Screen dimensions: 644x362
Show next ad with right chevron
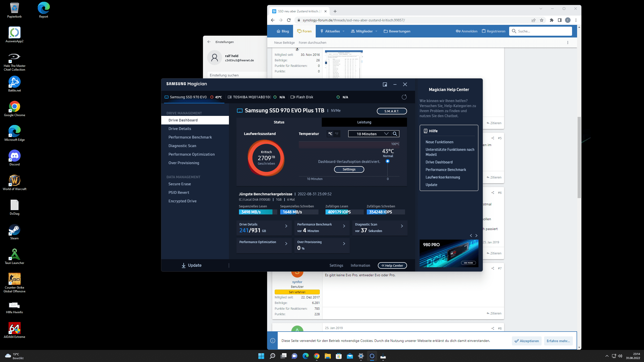pos(476,236)
